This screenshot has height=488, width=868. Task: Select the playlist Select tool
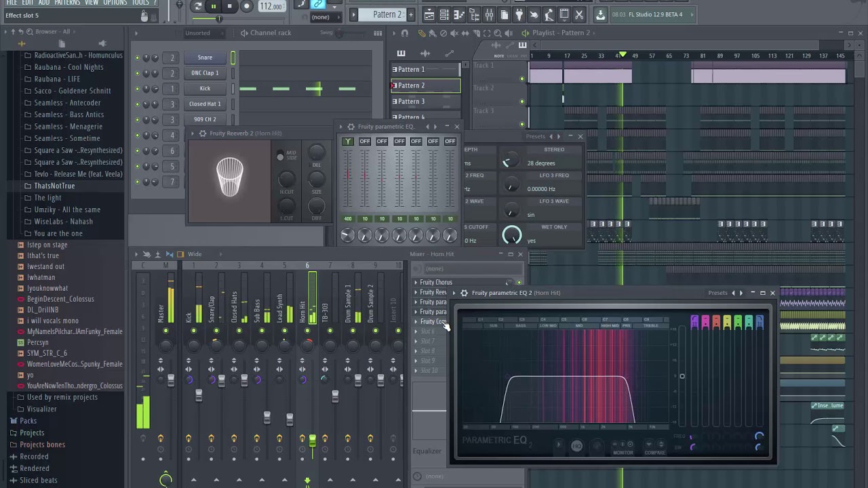(487, 33)
